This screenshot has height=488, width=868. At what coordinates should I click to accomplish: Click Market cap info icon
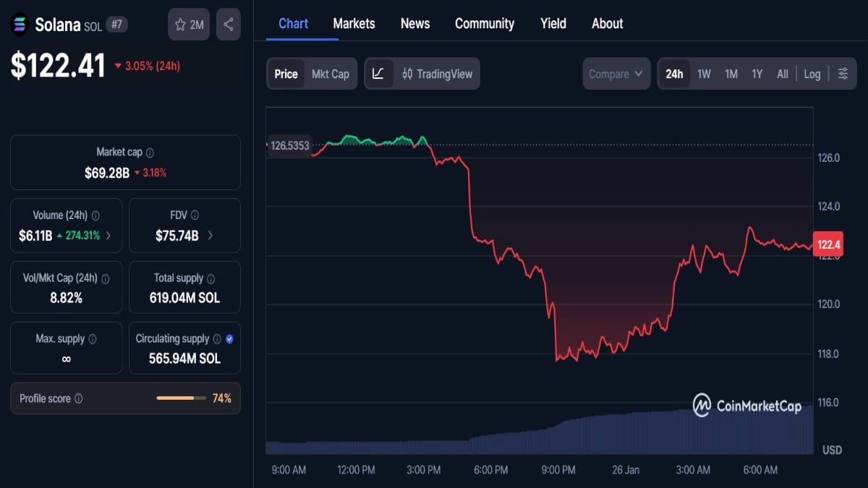pyautogui.click(x=150, y=153)
